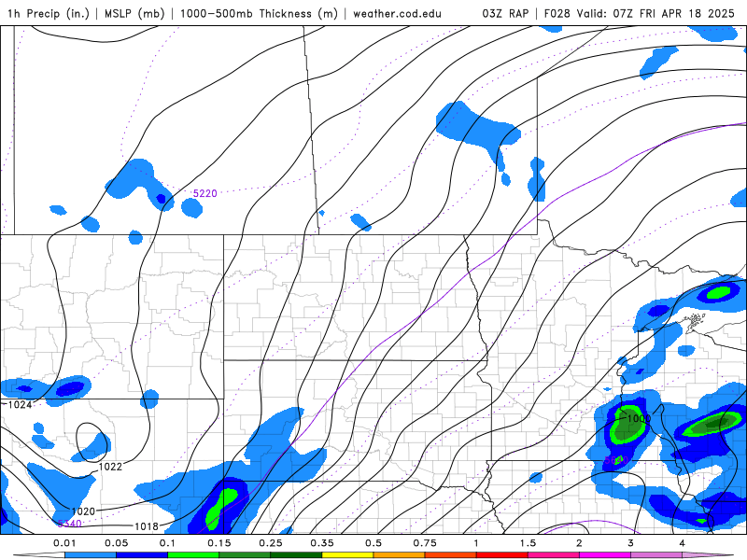The width and height of the screenshot is (747, 560).
Task: Click the 1022 isobar label
Action: [110, 467]
